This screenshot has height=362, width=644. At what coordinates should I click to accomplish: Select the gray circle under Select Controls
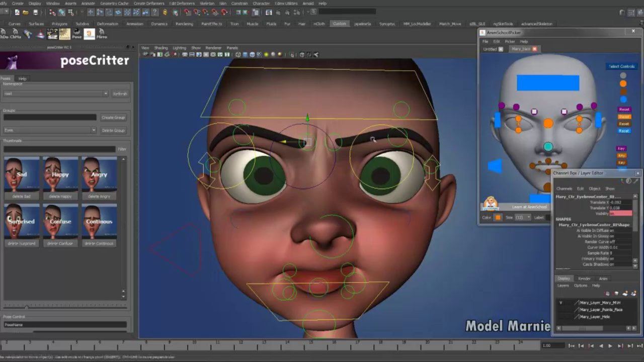[x=623, y=76]
